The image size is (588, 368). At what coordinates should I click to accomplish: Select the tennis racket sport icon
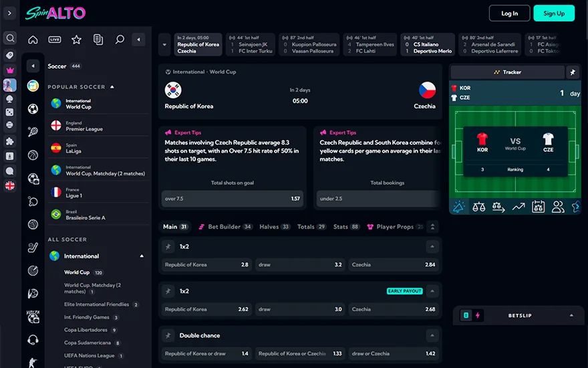[33, 132]
